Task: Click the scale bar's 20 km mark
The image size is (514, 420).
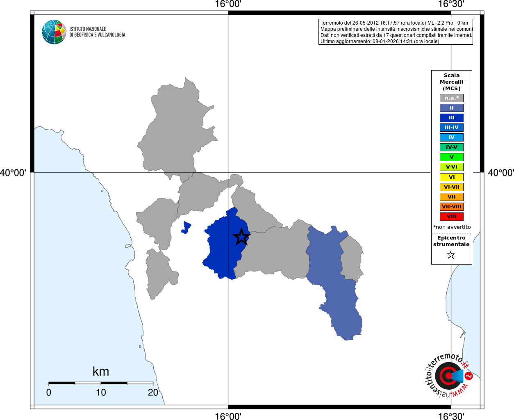Action: point(153,393)
